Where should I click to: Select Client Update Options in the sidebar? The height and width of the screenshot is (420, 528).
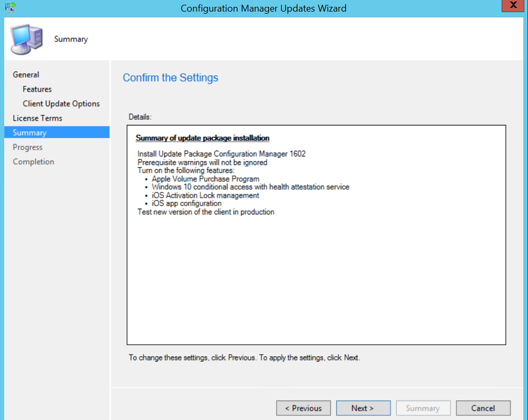(61, 103)
